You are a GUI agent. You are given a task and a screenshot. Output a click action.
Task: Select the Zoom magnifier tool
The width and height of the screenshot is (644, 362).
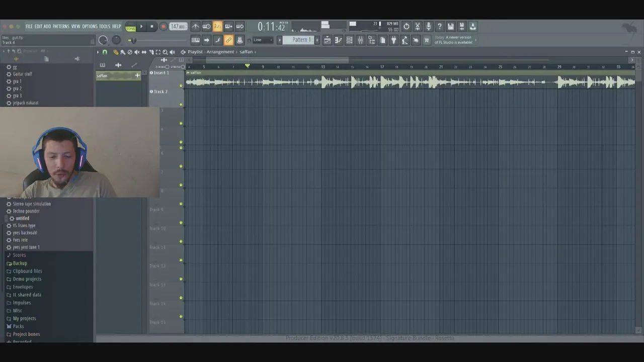(165, 52)
